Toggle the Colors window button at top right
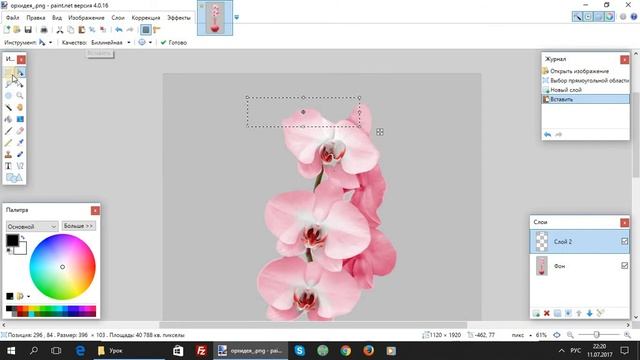640x360 pixels. click(609, 17)
